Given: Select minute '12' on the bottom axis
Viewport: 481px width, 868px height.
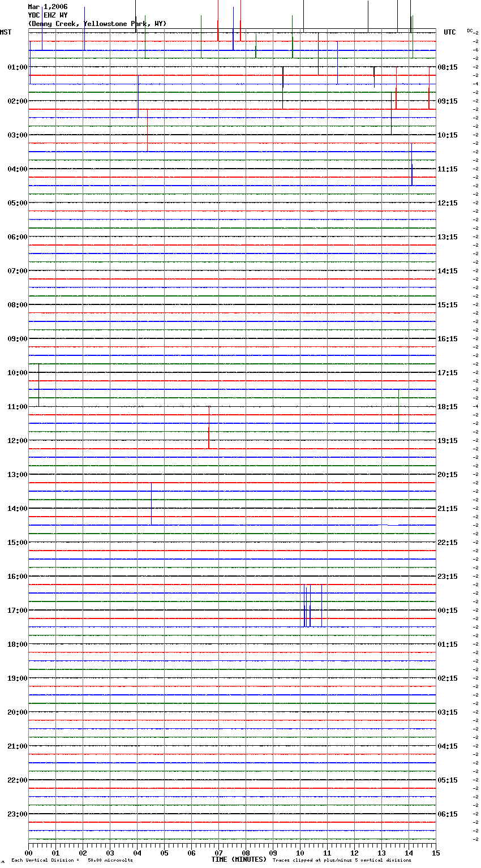Looking at the screenshot, I should [354, 853].
